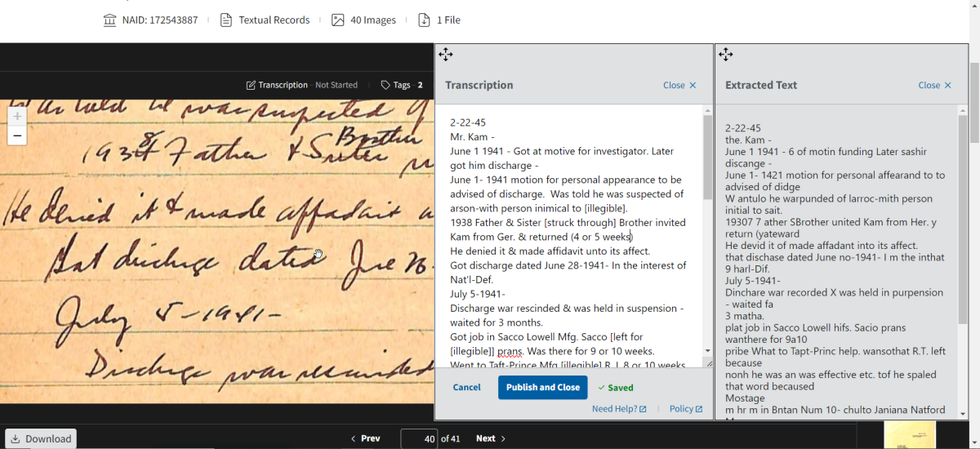
Task: Click the page number input field
Action: [419, 438]
